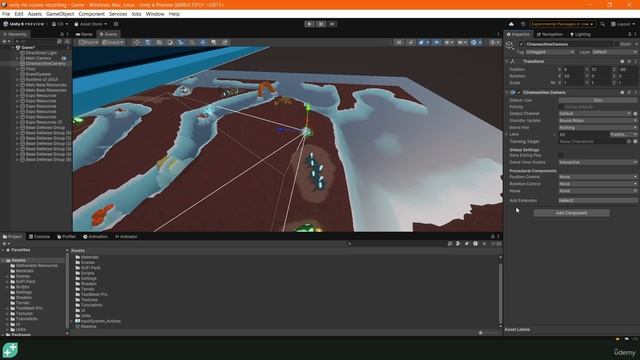
Task: Toggle Static checkbox in Inspector
Action: coord(616,44)
